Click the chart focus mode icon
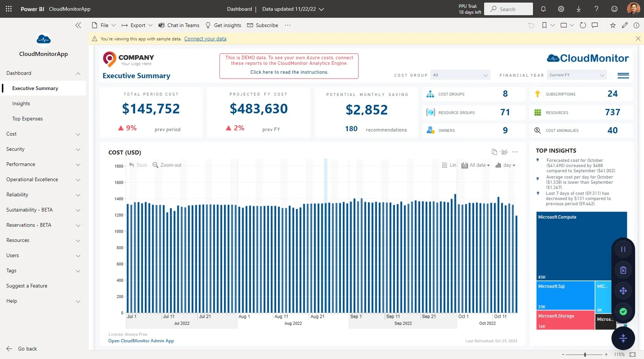This screenshot has height=359, width=644. click(x=504, y=152)
